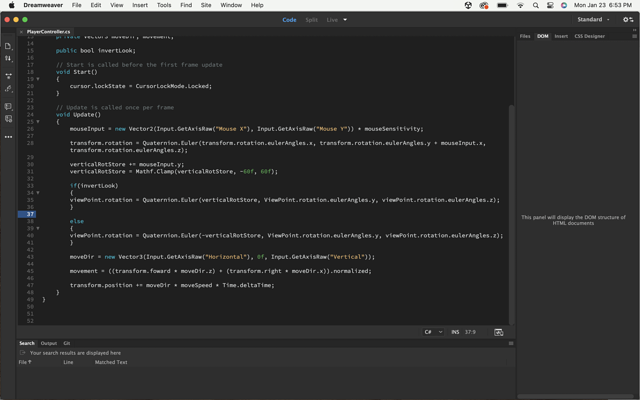Click the date and time in menu bar
Viewport: 640px width, 400px height.
(x=603, y=5)
